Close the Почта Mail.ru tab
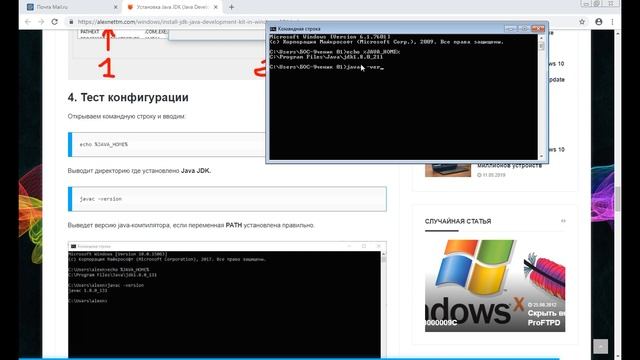Viewport: 640px width, 360px height. [x=116, y=7]
